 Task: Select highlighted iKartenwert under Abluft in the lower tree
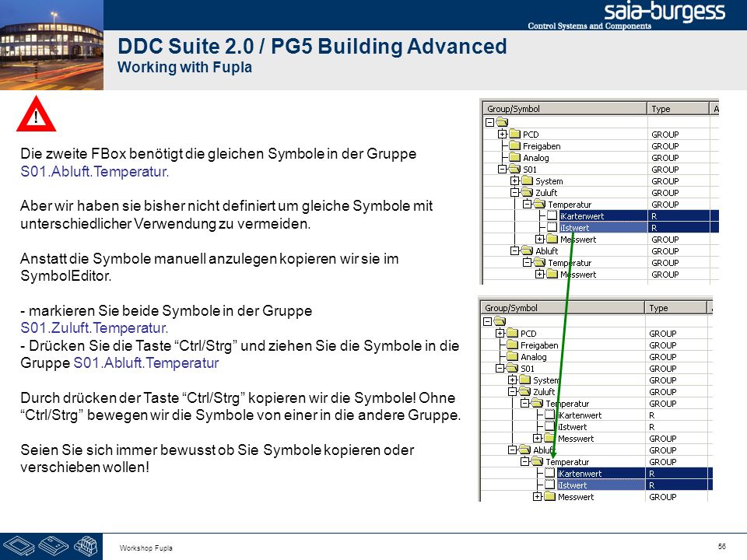[x=580, y=474]
